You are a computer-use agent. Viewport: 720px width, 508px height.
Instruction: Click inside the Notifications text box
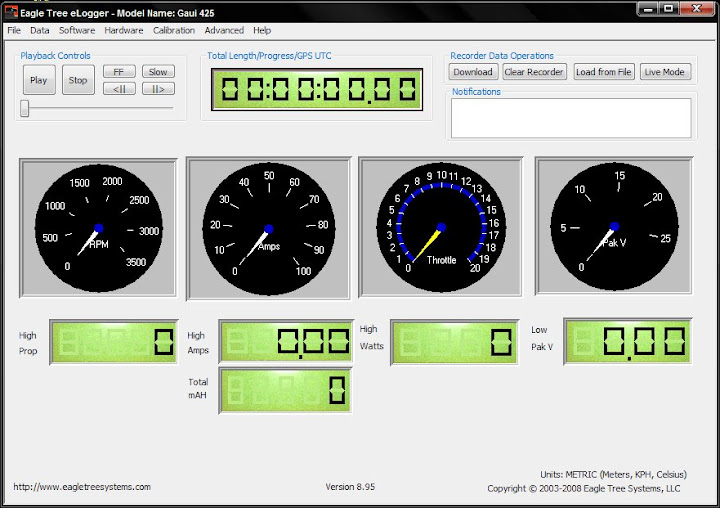pos(571,118)
